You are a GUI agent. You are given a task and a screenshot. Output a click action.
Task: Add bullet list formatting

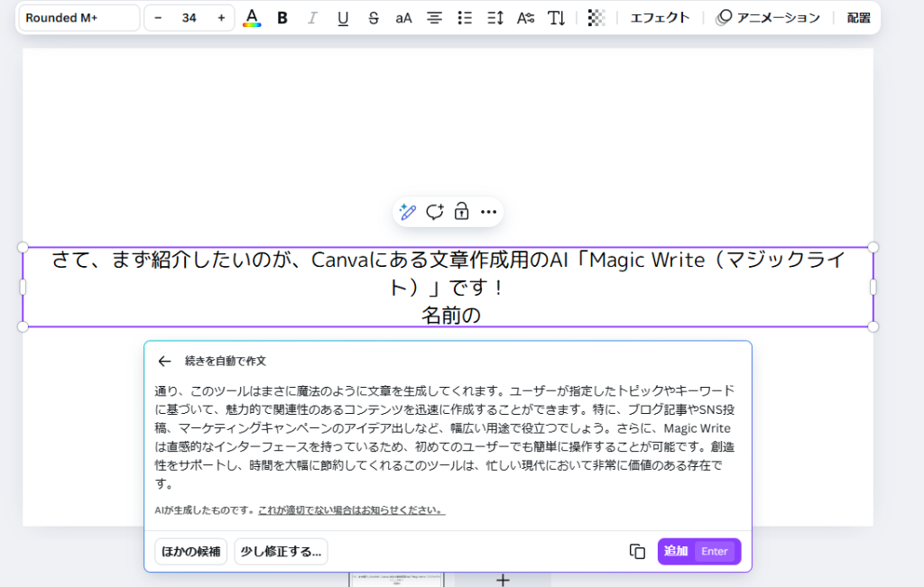click(x=465, y=18)
